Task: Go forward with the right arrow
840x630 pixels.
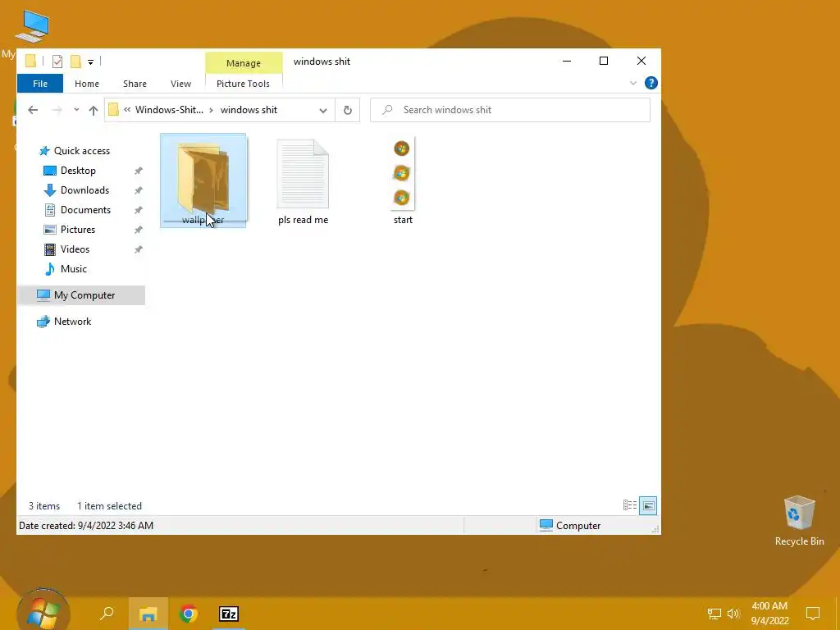Action: click(x=57, y=110)
